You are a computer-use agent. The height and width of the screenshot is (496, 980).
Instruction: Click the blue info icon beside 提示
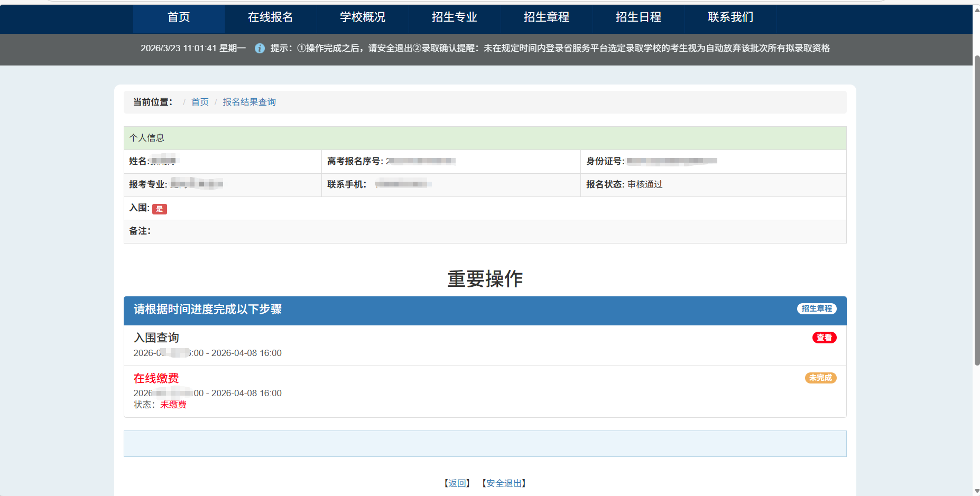point(260,49)
